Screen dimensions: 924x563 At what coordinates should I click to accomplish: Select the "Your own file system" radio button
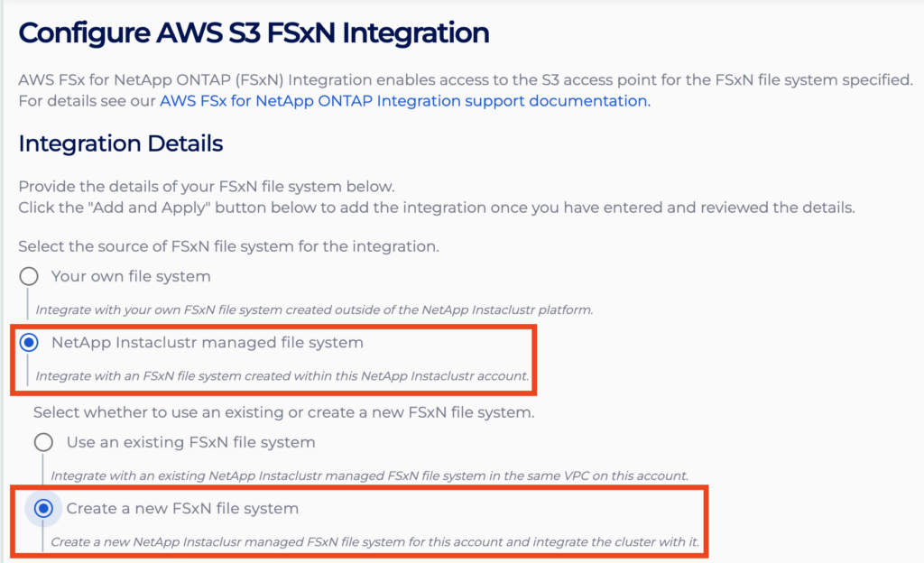[x=29, y=276]
